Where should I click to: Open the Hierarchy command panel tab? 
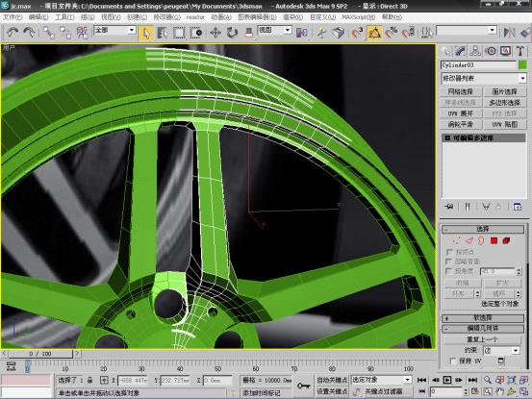475,51
